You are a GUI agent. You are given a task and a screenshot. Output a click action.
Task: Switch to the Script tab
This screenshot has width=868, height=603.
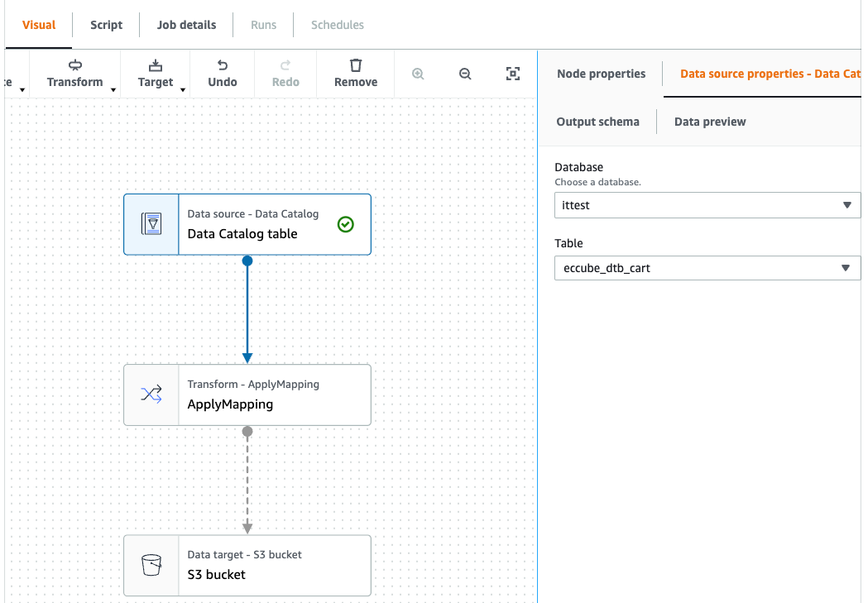[x=106, y=25]
